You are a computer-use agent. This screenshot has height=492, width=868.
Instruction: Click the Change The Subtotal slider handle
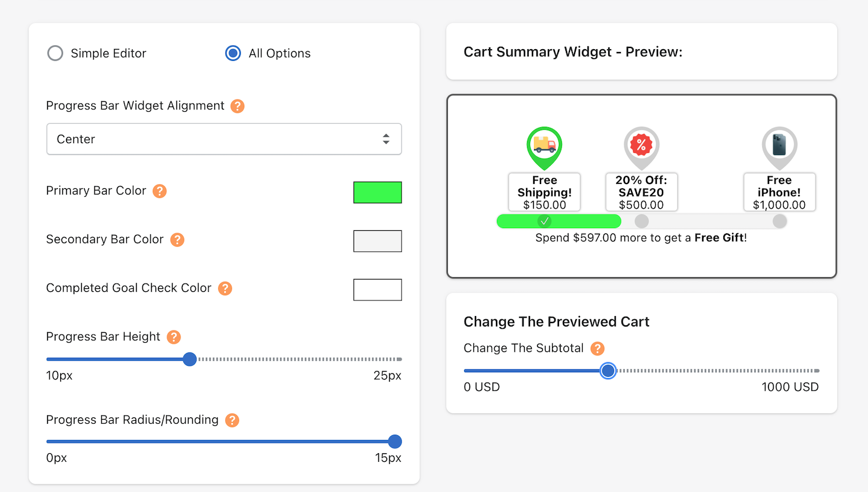coord(608,370)
